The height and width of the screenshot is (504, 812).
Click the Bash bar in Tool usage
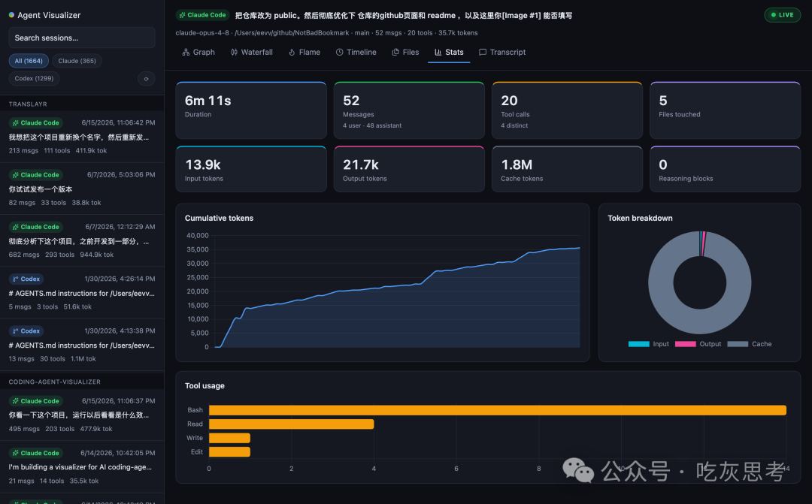(x=498, y=410)
